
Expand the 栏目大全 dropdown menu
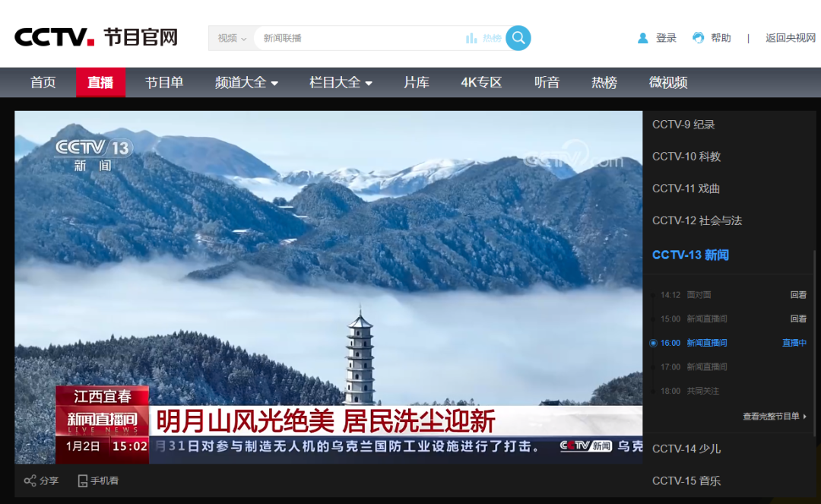[340, 82]
